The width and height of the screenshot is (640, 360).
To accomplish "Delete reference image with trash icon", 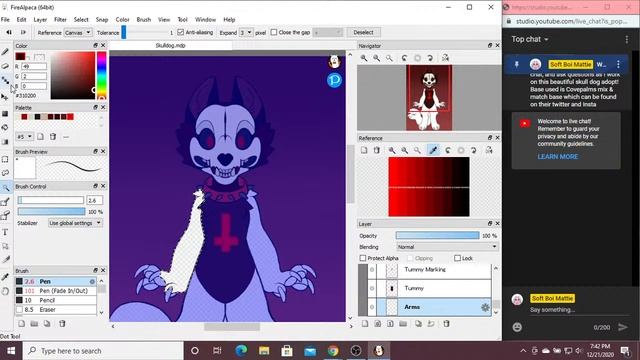I will point(377,150).
